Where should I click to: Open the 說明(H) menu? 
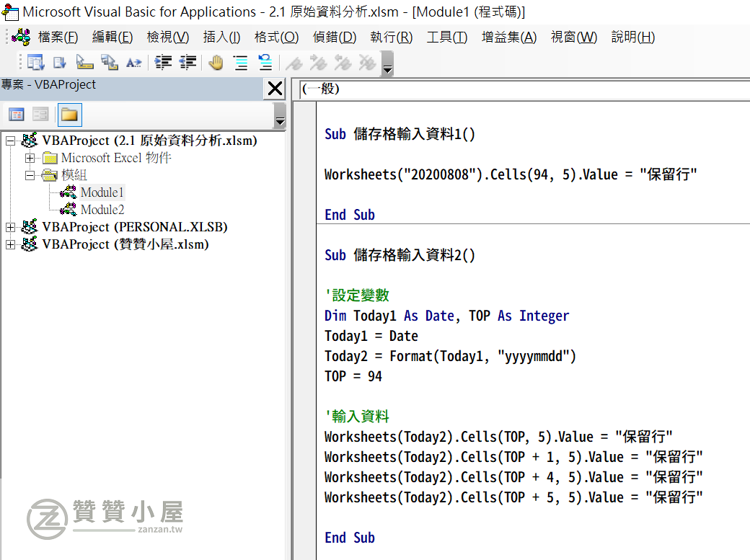633,37
